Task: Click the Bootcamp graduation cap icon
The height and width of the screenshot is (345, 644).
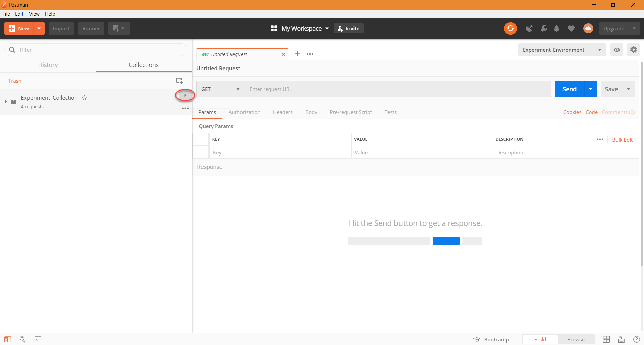Action: click(477, 339)
